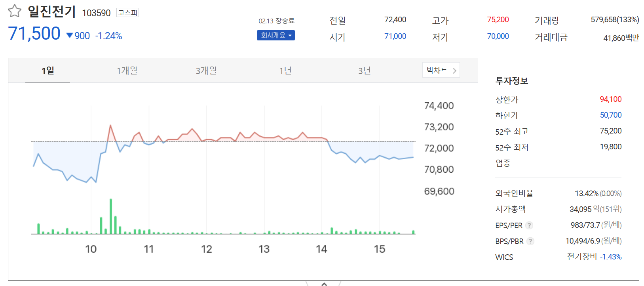Switch to the 3개월 chart tab
This screenshot has height=286, width=644.
click(x=206, y=71)
